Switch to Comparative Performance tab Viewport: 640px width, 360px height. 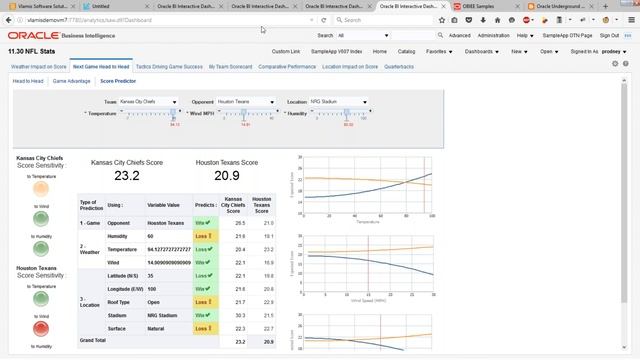(287, 67)
